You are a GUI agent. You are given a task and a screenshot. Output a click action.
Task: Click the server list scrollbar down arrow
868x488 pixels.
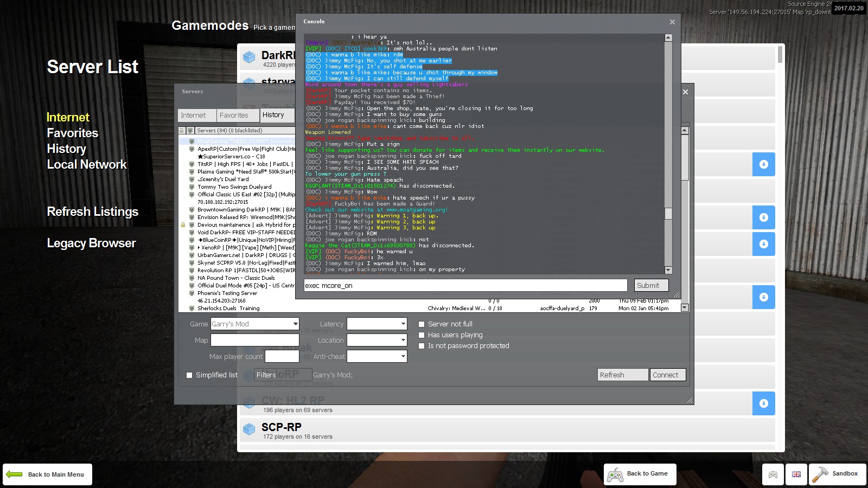pos(685,308)
